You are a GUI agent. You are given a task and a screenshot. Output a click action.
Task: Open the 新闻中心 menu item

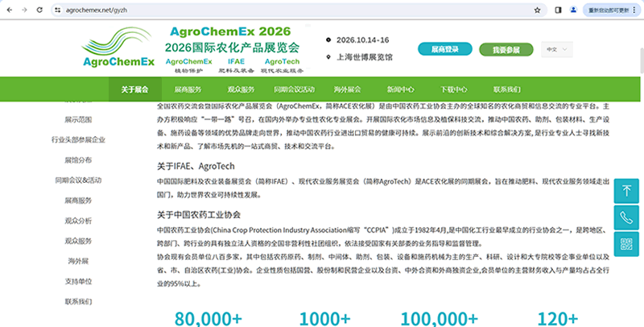(x=400, y=89)
